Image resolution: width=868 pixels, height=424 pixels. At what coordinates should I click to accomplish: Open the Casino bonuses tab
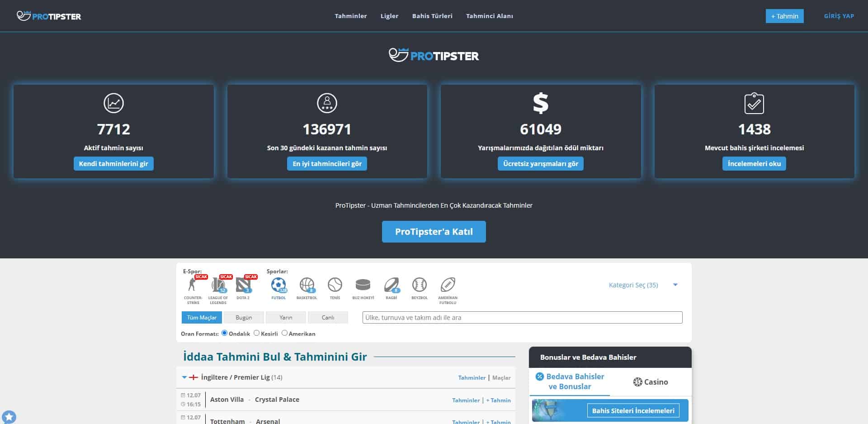(651, 382)
